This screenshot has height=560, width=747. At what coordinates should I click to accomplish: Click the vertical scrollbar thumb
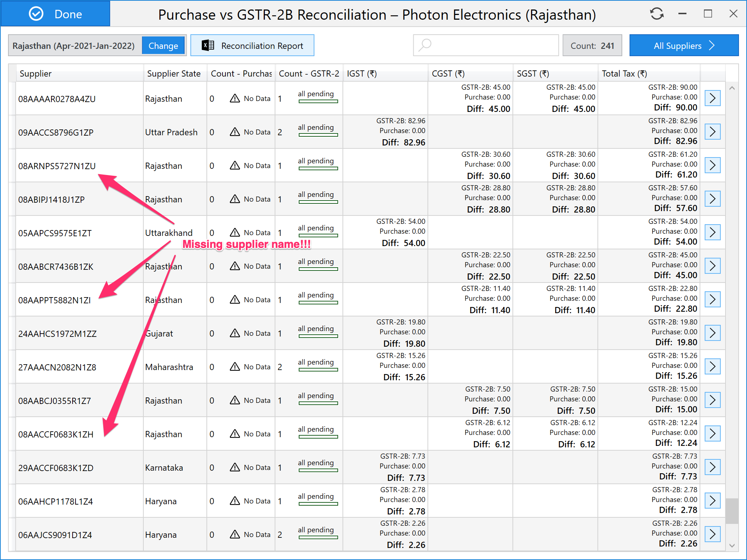(732, 511)
